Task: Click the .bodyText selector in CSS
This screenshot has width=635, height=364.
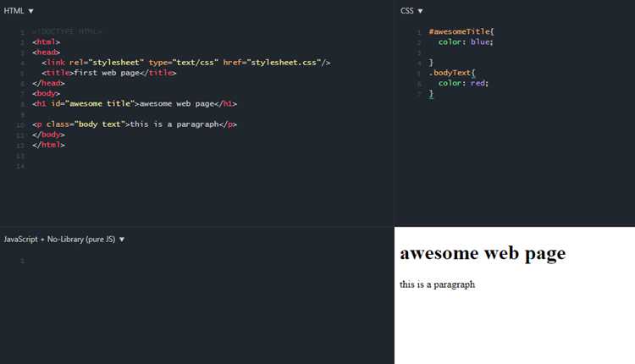Action: click(452, 73)
